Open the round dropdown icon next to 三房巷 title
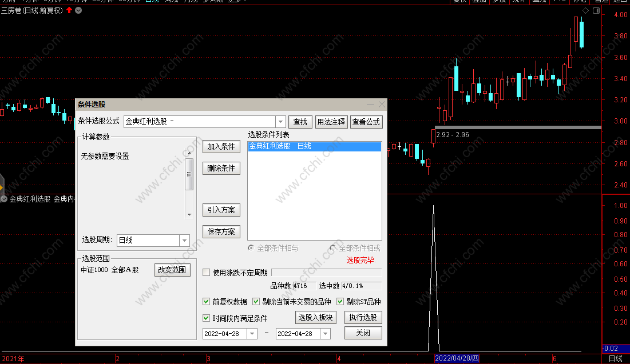The image size is (630, 364). (79, 10)
